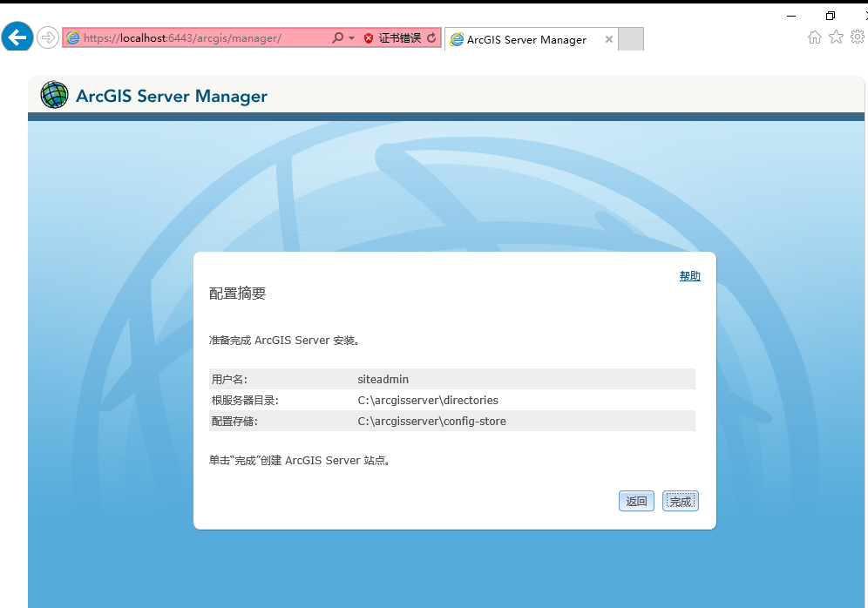Click the page icon beside the URL
The height and width of the screenshot is (608, 868).
pyautogui.click(x=72, y=37)
